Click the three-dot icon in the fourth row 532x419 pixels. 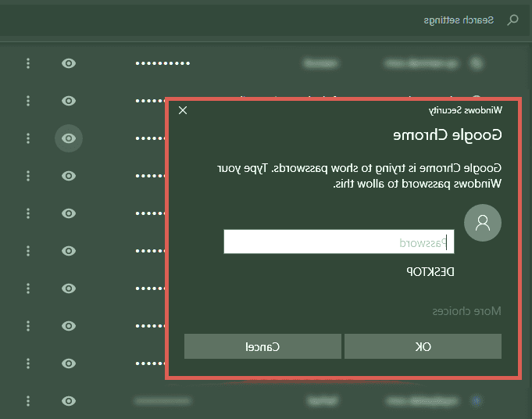(28, 176)
